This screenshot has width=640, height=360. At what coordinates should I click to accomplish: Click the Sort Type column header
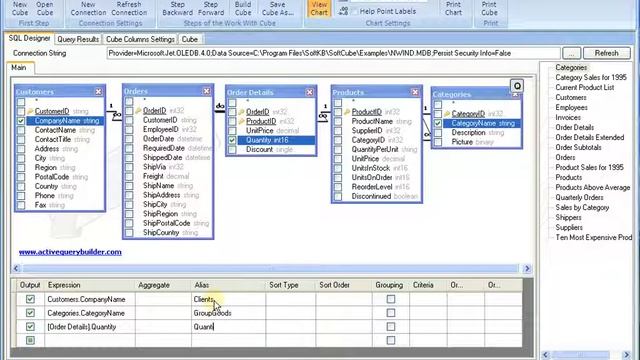291,285
